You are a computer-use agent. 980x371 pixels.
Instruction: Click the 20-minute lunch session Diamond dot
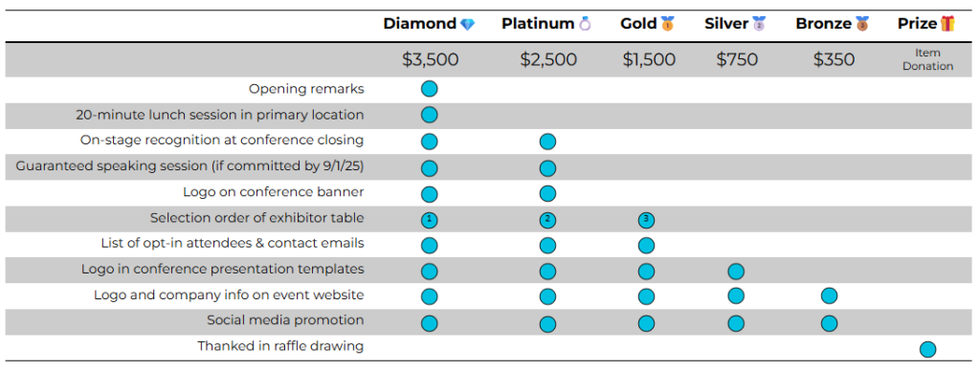click(x=429, y=115)
